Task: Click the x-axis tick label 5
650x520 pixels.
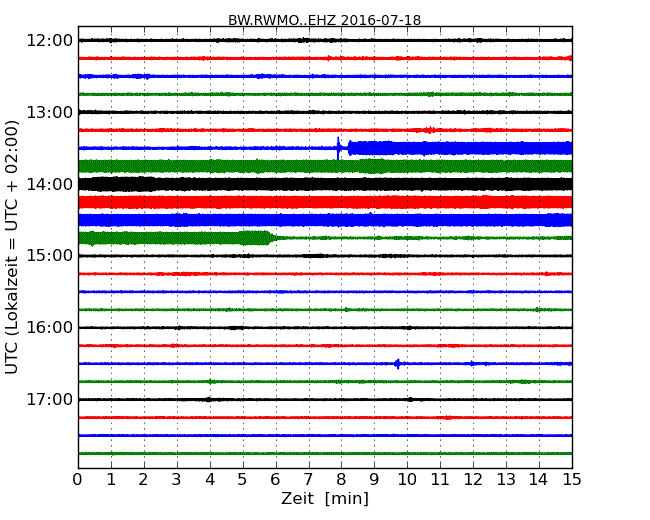Action: click(242, 480)
